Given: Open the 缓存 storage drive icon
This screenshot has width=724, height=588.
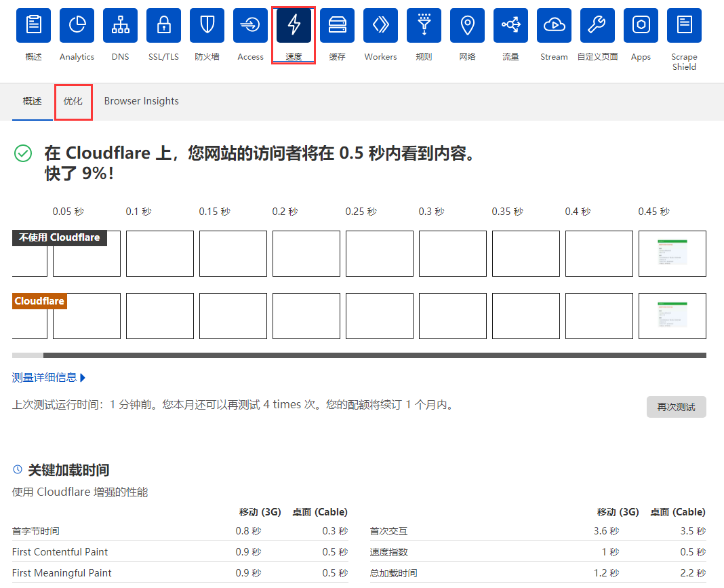Looking at the screenshot, I should (337, 25).
